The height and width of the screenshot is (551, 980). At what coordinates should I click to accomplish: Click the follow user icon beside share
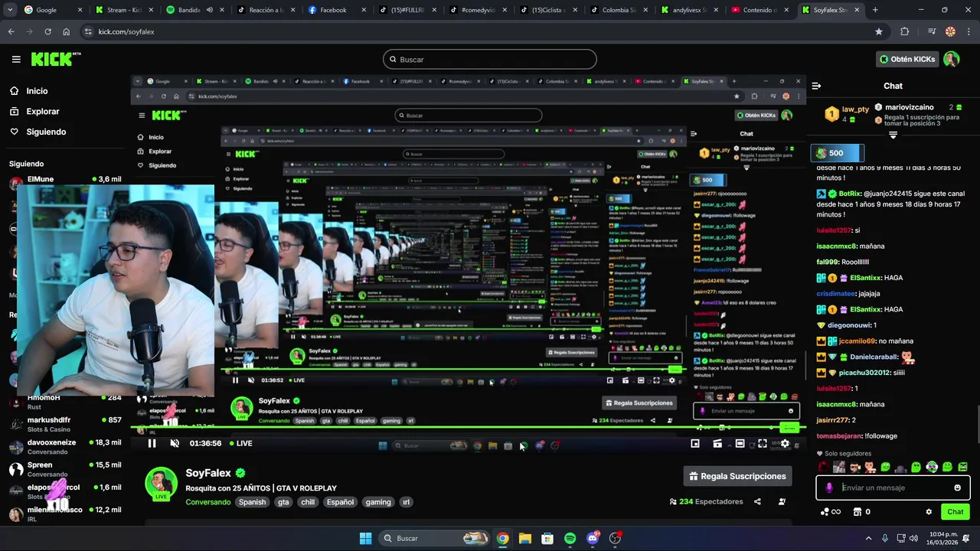coord(782,502)
